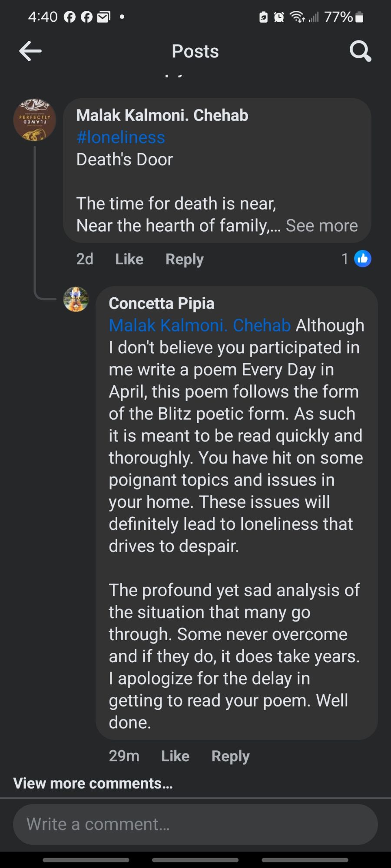This screenshot has width=391, height=868.
Task: Open Concetta Pipia's profile picture
Action: (76, 299)
